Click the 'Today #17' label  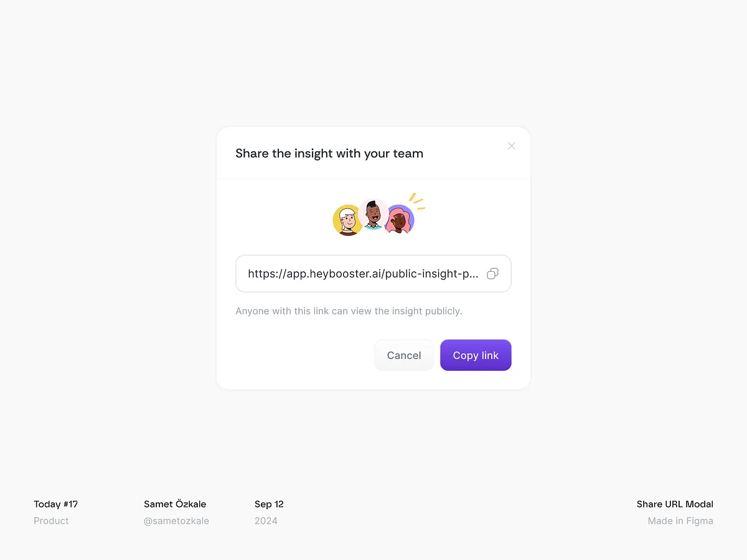[56, 504]
